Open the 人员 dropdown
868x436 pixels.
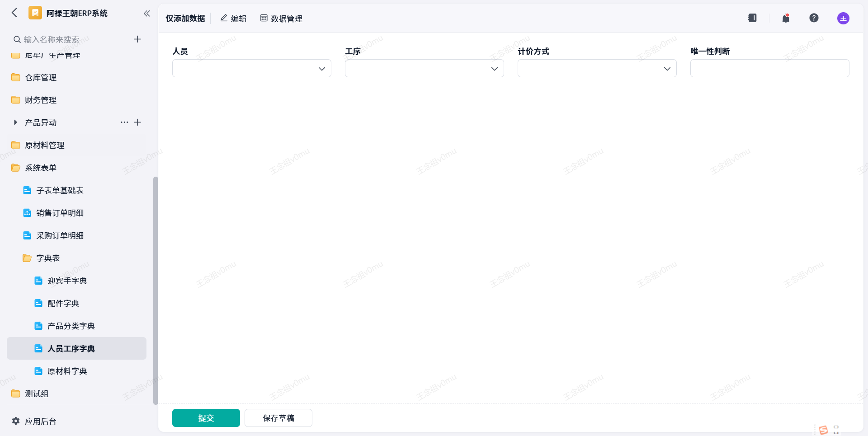coord(252,68)
